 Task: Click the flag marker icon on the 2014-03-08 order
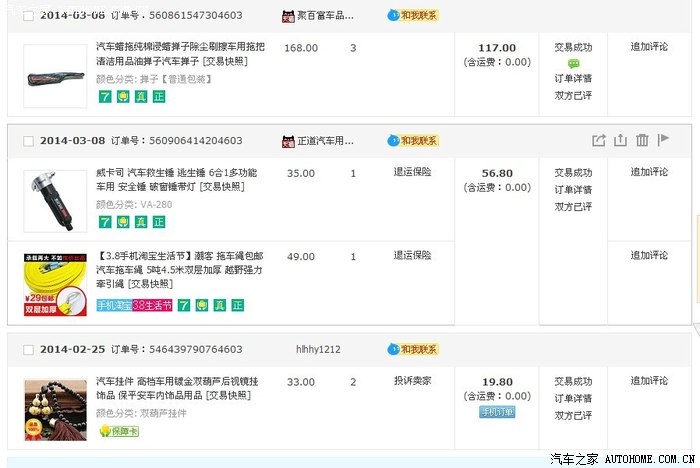(663, 141)
